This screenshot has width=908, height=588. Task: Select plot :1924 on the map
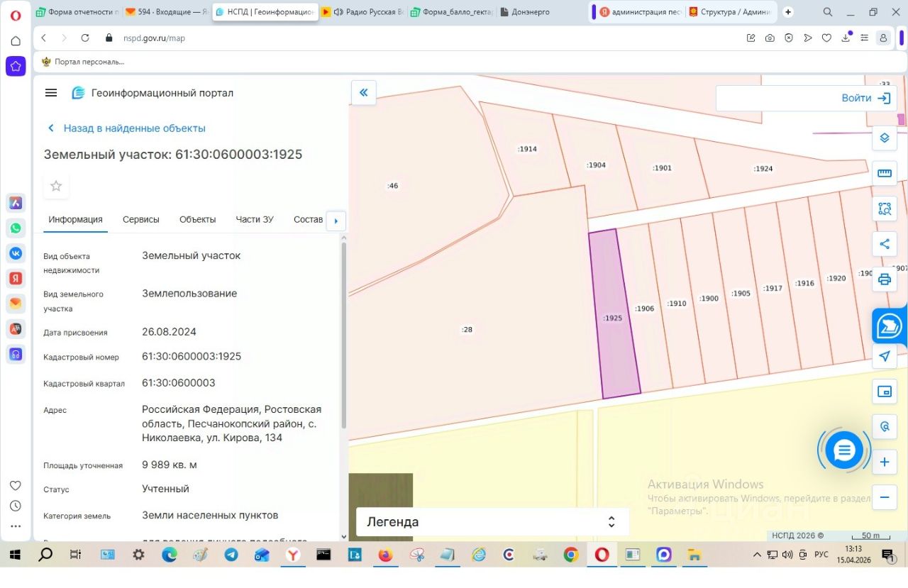pos(763,169)
